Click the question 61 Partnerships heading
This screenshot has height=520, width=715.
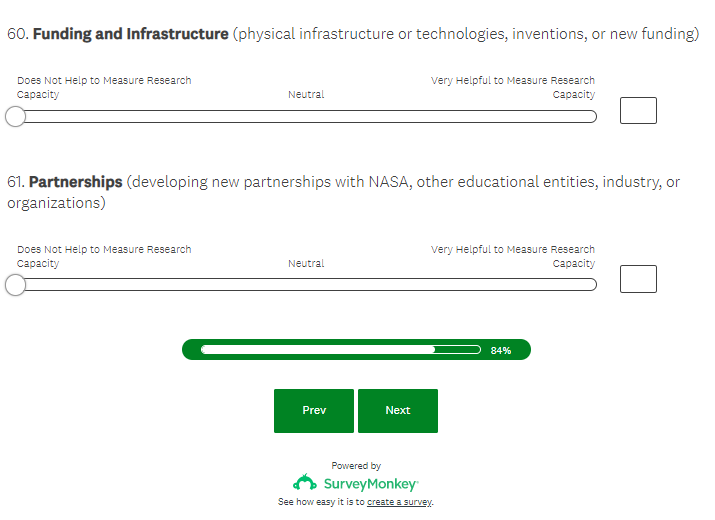tap(75, 182)
